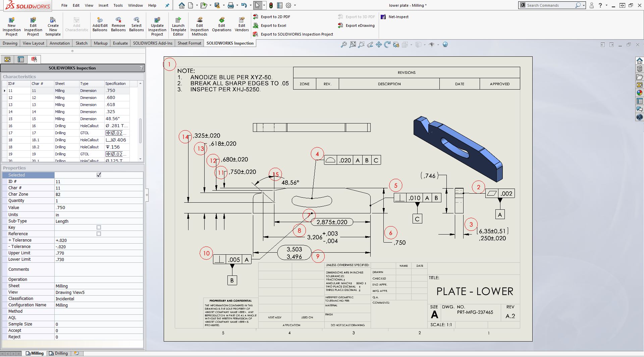Uncheck the Selected property checkbox

tap(99, 175)
